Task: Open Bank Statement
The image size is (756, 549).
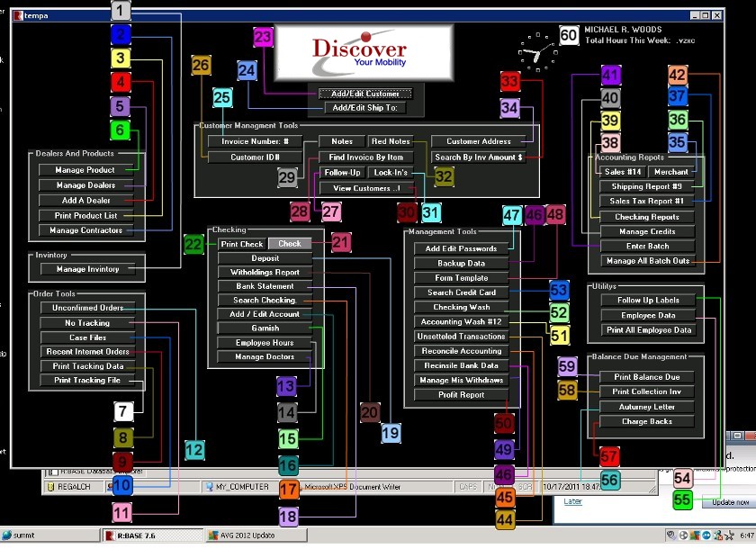Action: coord(265,286)
